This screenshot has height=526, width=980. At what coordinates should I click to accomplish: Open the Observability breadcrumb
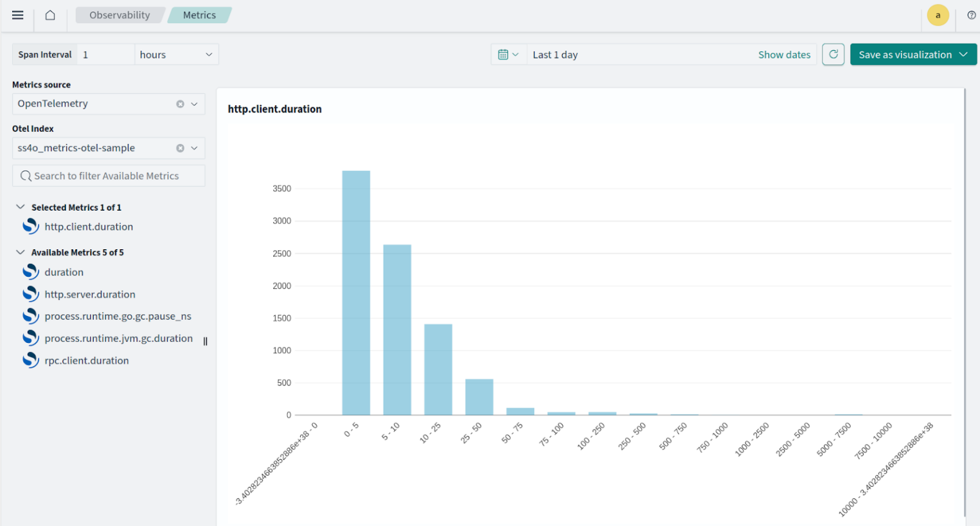point(120,15)
